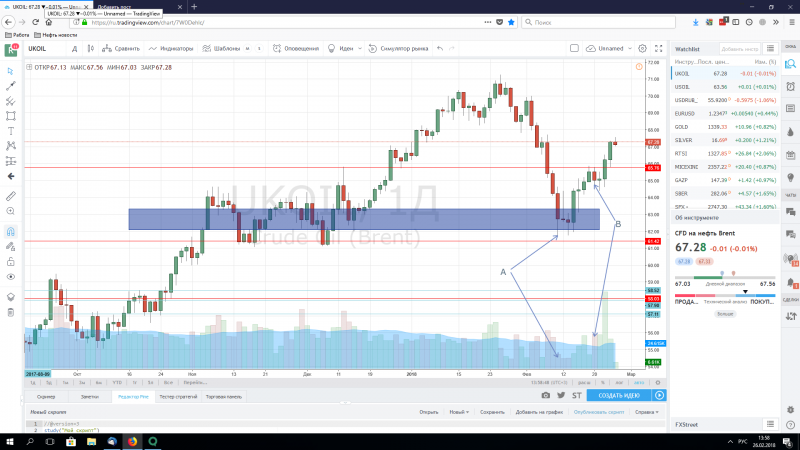
Task: Expand the Новый script dropdown
Action: (x=459, y=411)
